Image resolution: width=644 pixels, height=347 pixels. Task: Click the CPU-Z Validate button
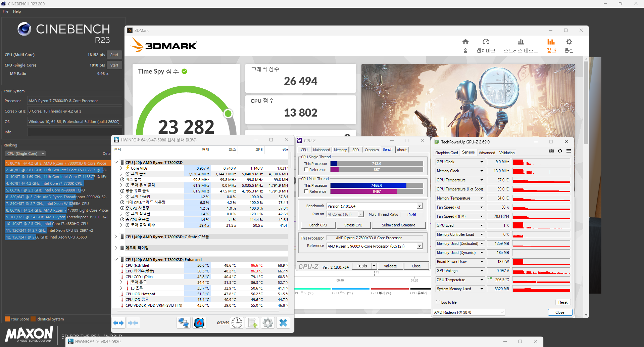pyautogui.click(x=390, y=266)
